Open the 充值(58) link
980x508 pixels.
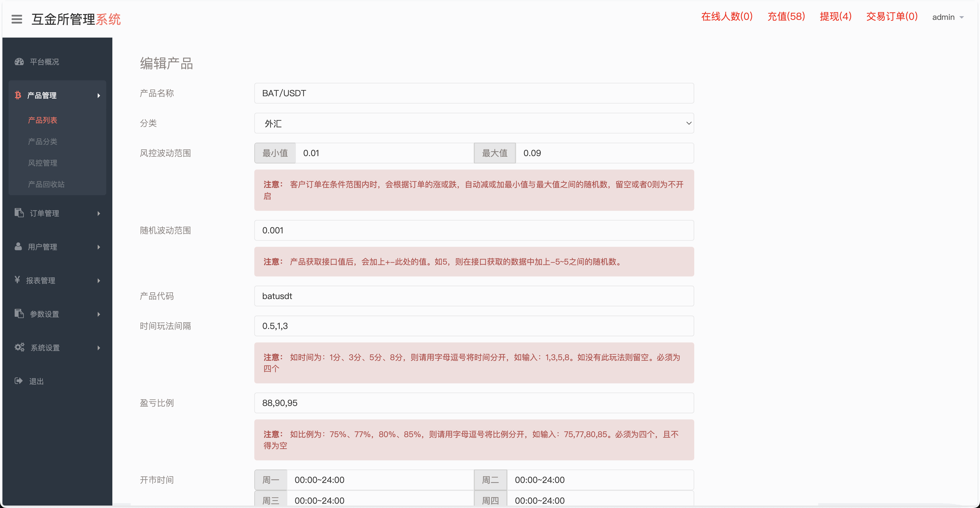(786, 16)
